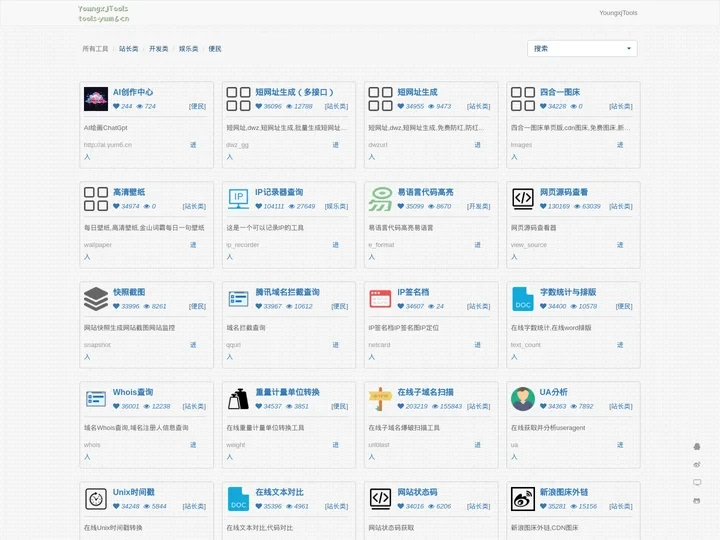Screen dimensions: 720x540
Task: Click the DOC icon of 字数统计与排版
Action: point(523,299)
